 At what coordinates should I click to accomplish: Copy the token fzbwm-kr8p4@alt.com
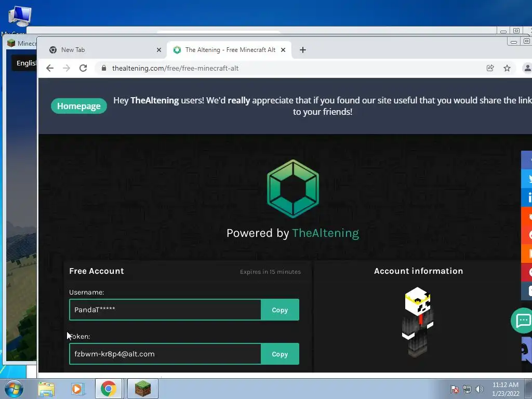point(280,354)
